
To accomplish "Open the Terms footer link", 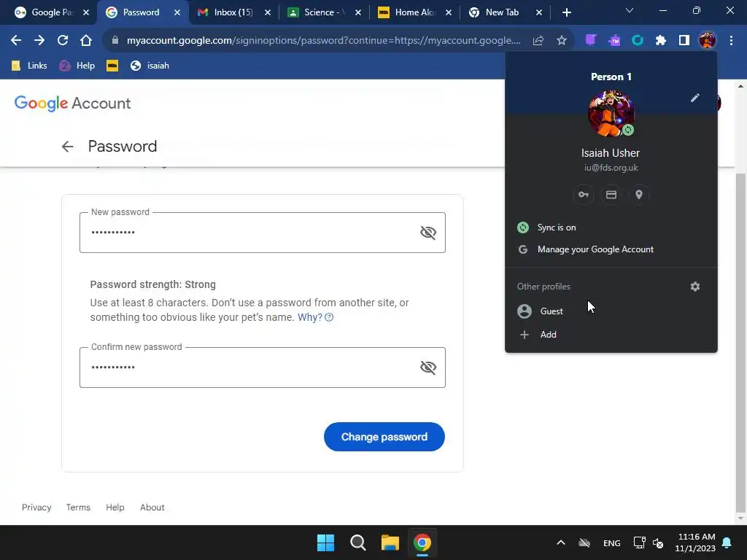I will pyautogui.click(x=78, y=507).
